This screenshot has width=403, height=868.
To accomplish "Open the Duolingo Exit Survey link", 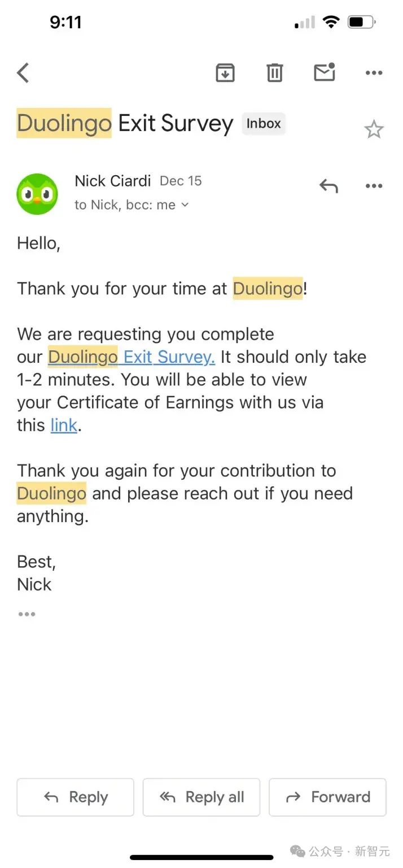I will coord(132,357).
